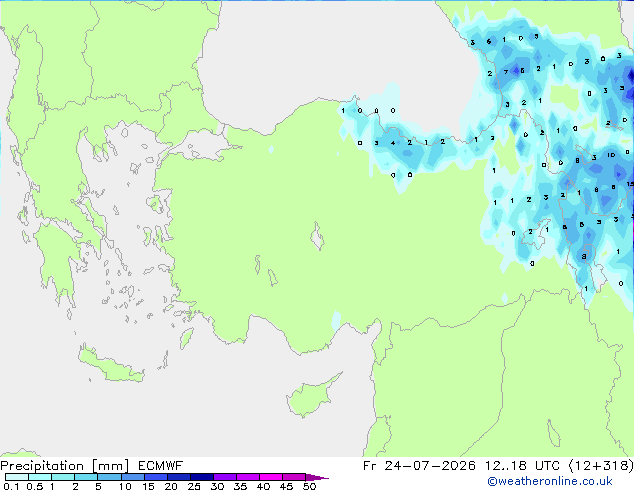The width and height of the screenshot is (634, 490).
Task: Click the legend scale label 30
Action: (217, 486)
